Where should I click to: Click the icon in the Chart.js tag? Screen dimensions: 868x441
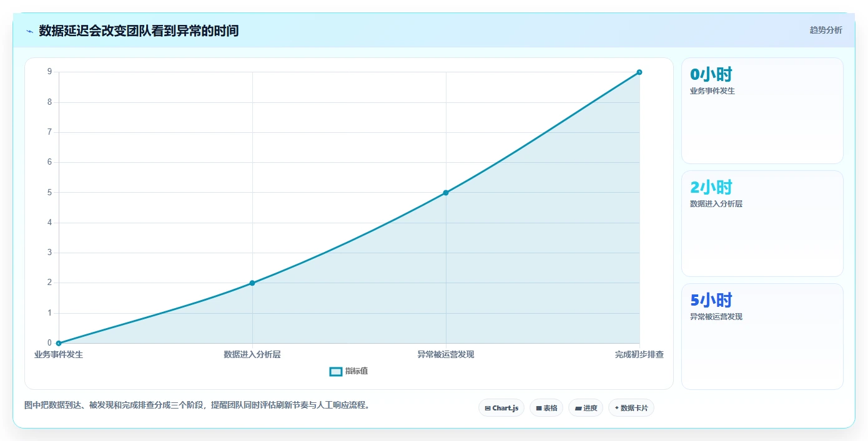(x=488, y=409)
